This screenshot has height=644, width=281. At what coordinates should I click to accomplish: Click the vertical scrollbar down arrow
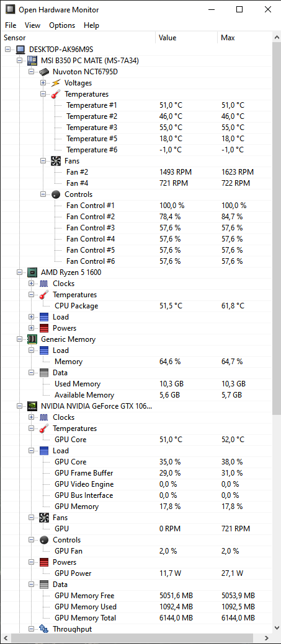[277, 628]
